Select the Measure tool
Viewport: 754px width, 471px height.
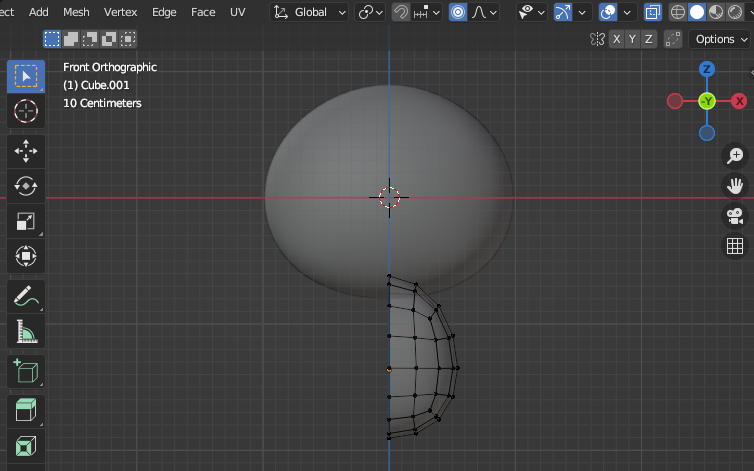pos(26,330)
